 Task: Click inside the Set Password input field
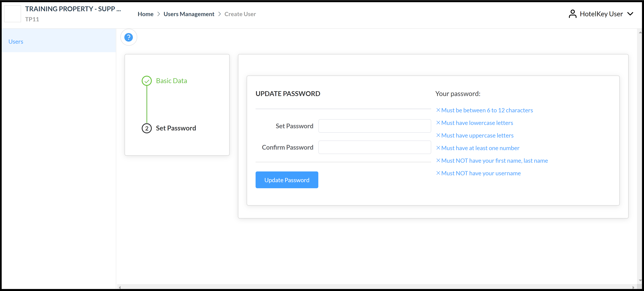tap(374, 126)
